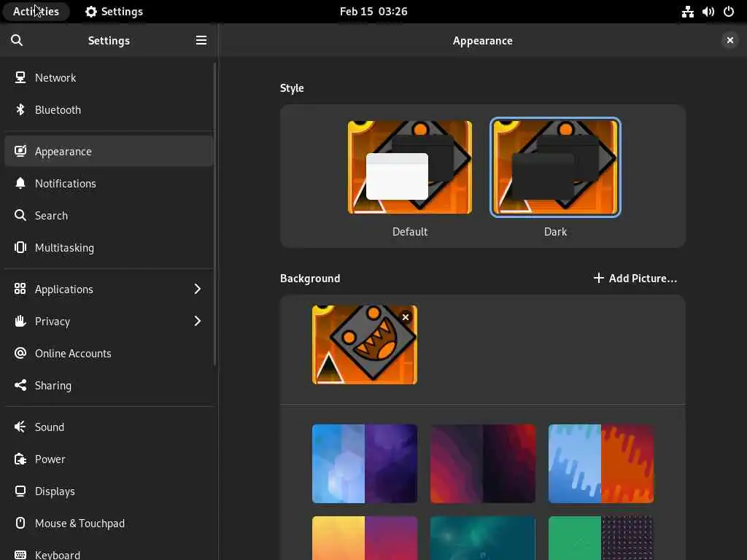The image size is (747, 560).
Task: Go to Sharing settings
Action: (x=109, y=385)
